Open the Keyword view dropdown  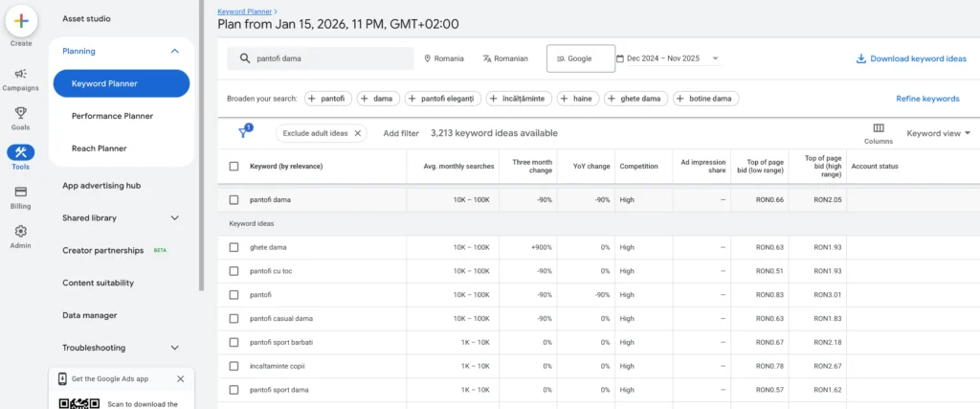pyautogui.click(x=939, y=133)
